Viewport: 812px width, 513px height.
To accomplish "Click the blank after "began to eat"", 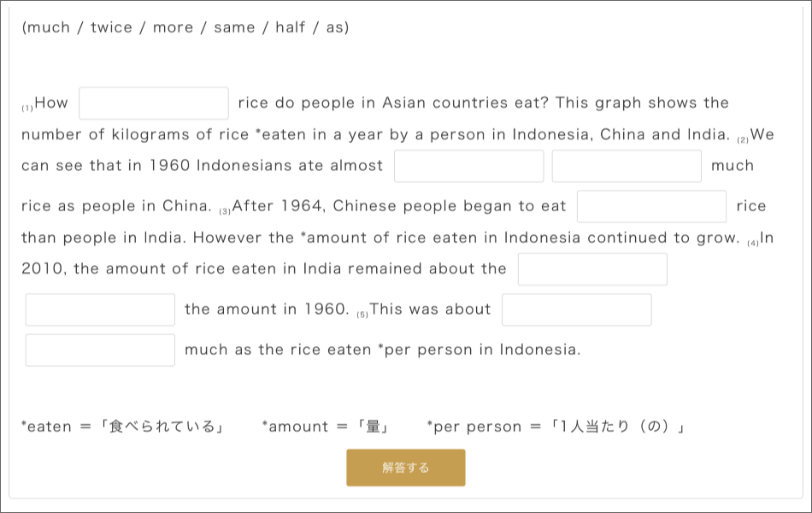I will [651, 206].
